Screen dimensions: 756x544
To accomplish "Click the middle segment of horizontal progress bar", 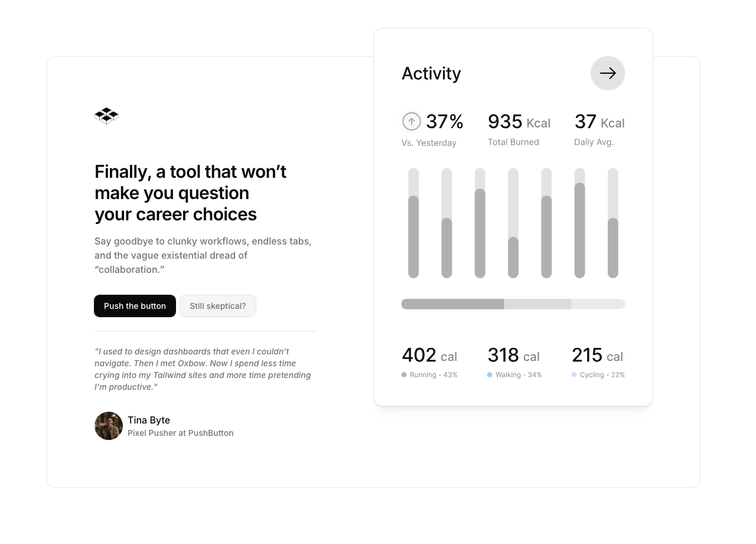I will (x=537, y=304).
